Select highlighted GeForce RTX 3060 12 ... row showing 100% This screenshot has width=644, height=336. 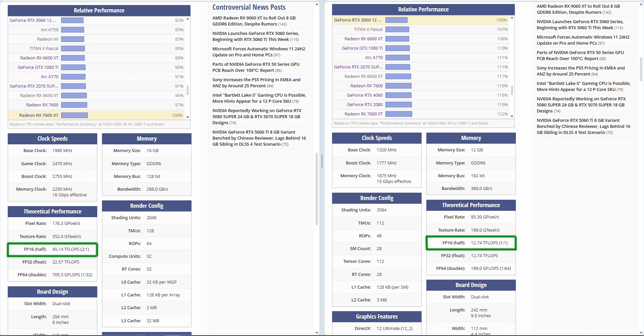pyautogui.click(x=421, y=20)
